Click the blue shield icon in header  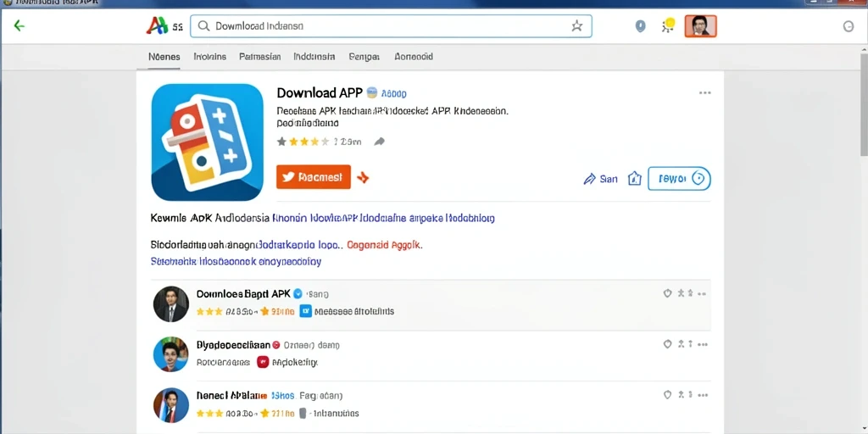click(640, 26)
